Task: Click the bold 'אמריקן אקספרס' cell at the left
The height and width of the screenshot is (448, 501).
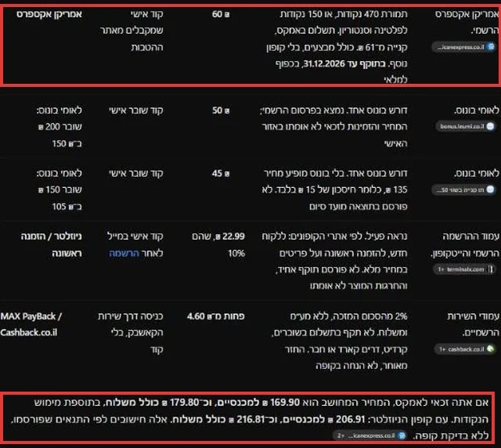Action: [x=49, y=14]
